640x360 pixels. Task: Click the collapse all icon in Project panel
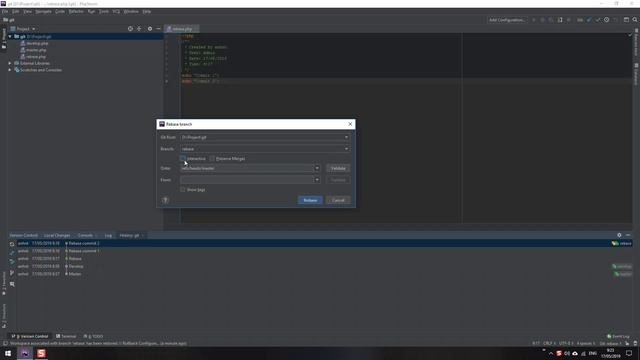(139, 29)
